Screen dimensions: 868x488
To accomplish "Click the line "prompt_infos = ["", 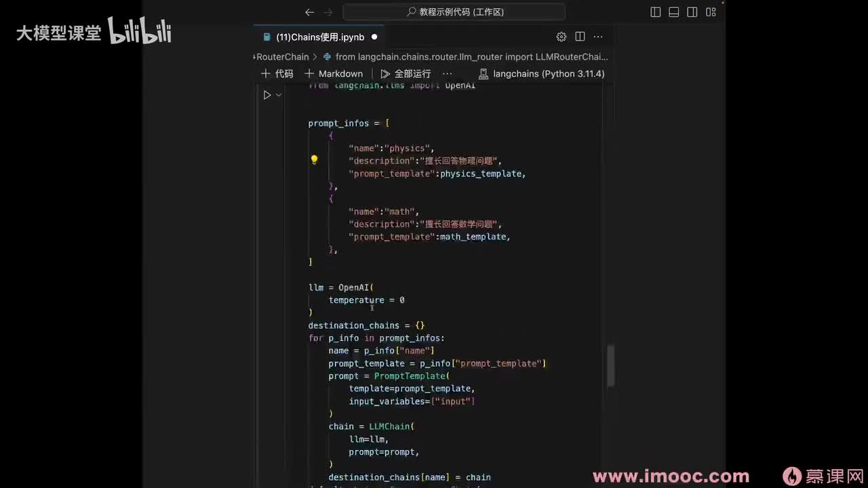I will pyautogui.click(x=349, y=123).
